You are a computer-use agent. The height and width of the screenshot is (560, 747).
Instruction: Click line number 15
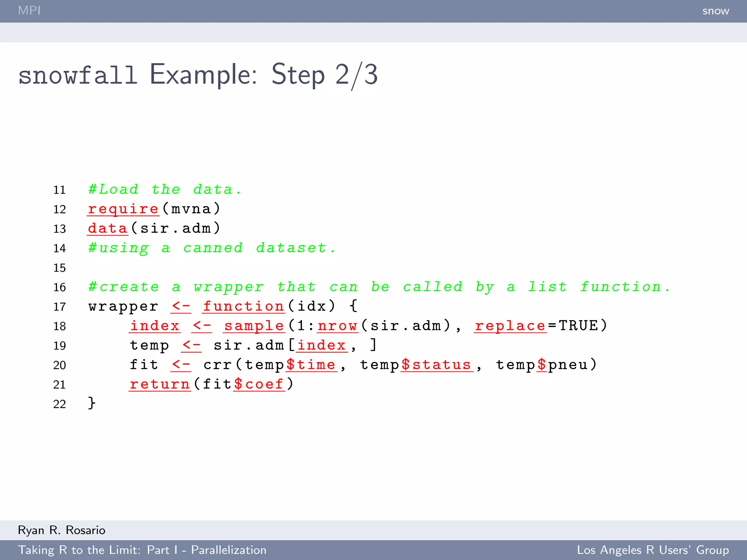[x=60, y=268]
